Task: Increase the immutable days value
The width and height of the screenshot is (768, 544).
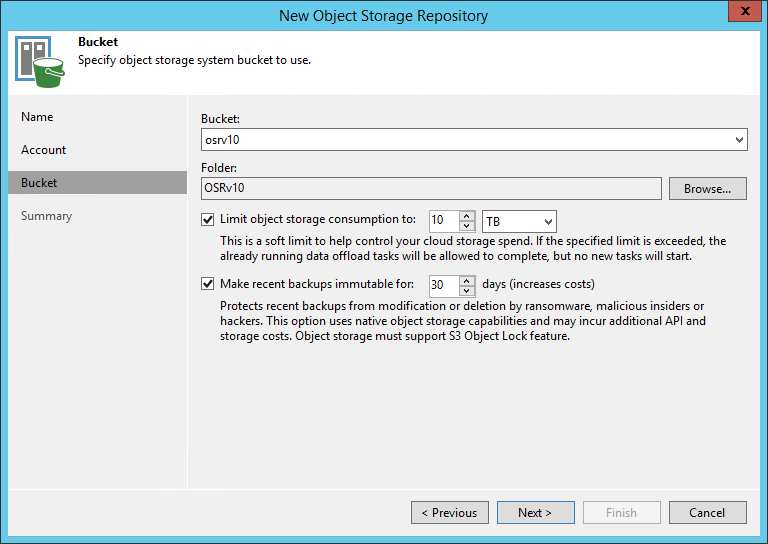Action: 467,280
